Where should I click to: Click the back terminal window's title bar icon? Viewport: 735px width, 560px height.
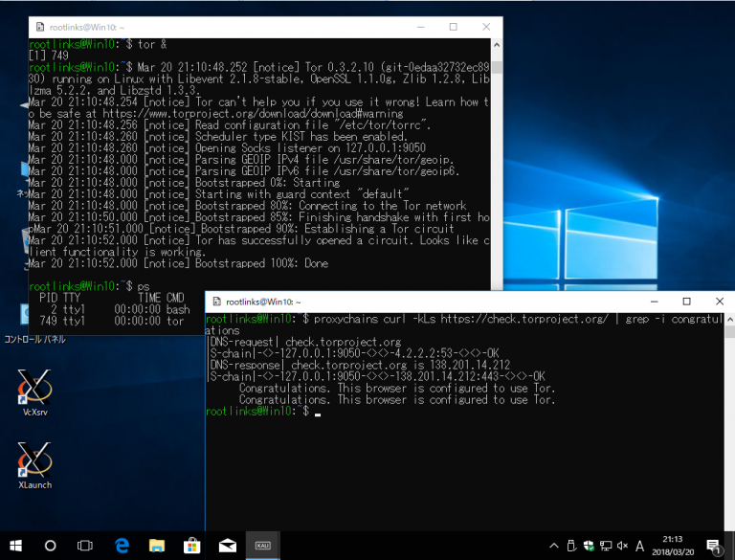coord(40,27)
